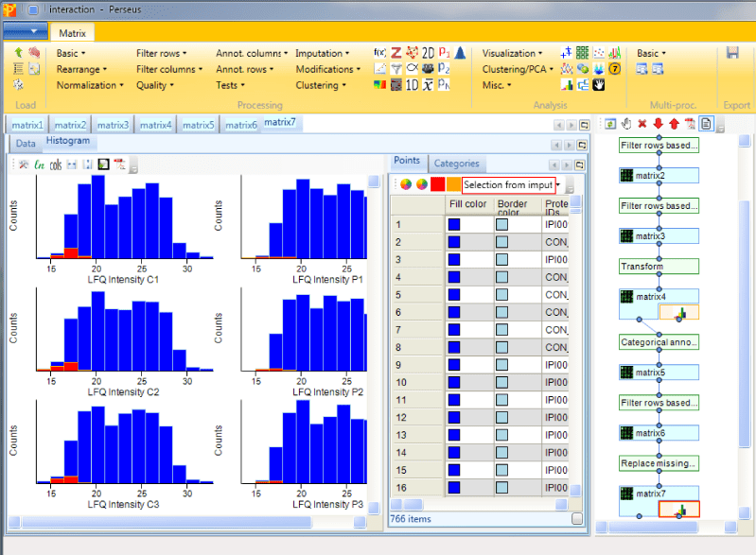Open the Basic dropdown in the Processing group
756x555 pixels.
click(x=71, y=53)
